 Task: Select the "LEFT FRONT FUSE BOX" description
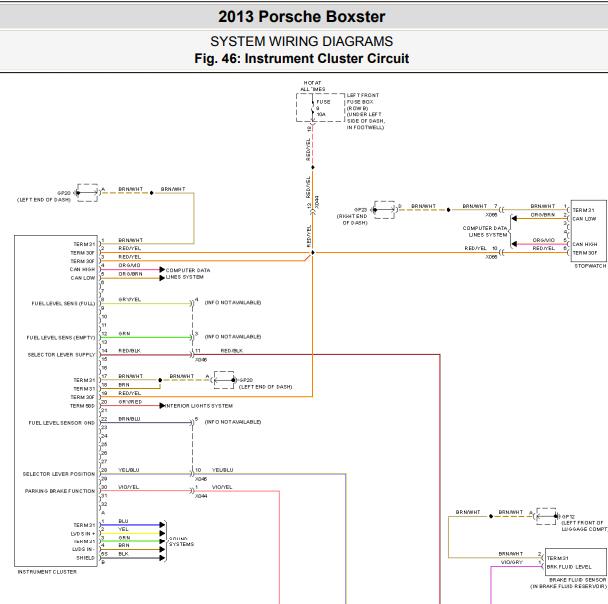(x=365, y=111)
